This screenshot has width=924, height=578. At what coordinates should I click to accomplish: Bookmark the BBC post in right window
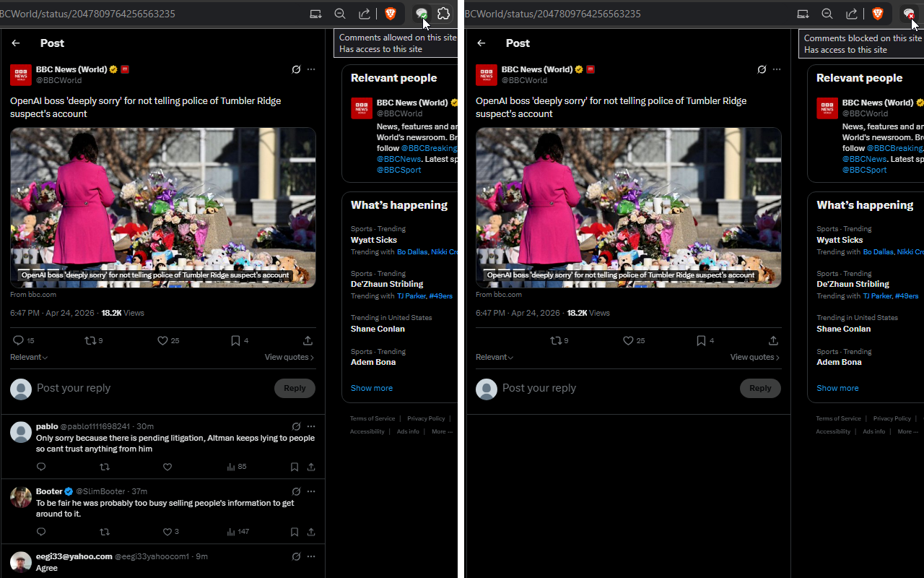tap(705, 340)
